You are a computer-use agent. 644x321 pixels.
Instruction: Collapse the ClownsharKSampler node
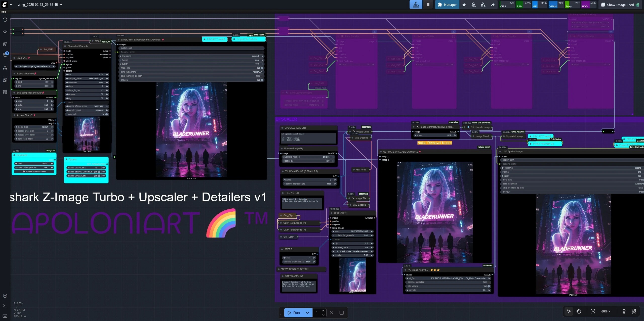click(65, 46)
